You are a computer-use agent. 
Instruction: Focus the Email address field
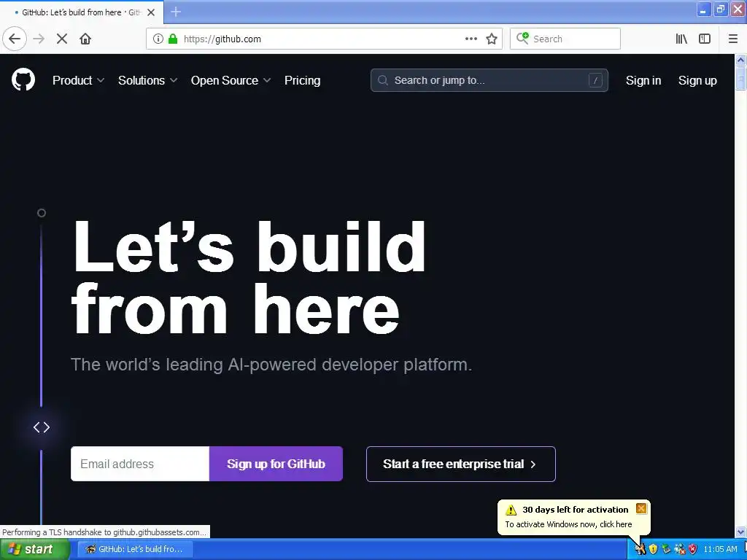140,464
